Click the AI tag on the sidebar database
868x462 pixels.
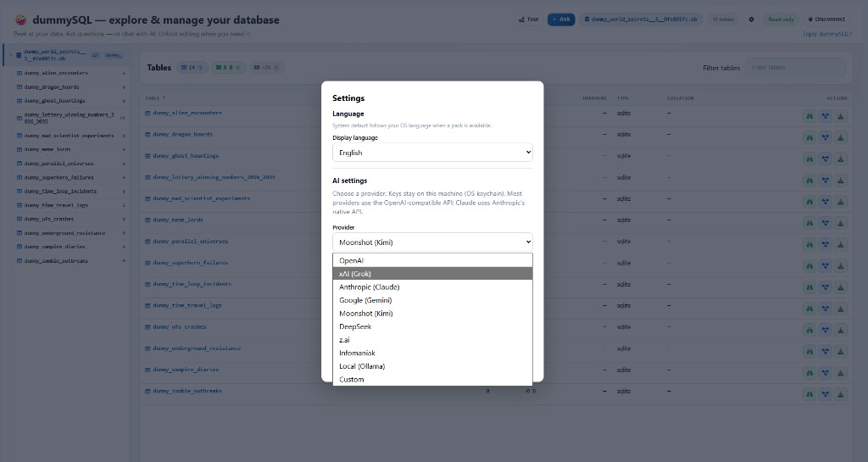click(95, 55)
